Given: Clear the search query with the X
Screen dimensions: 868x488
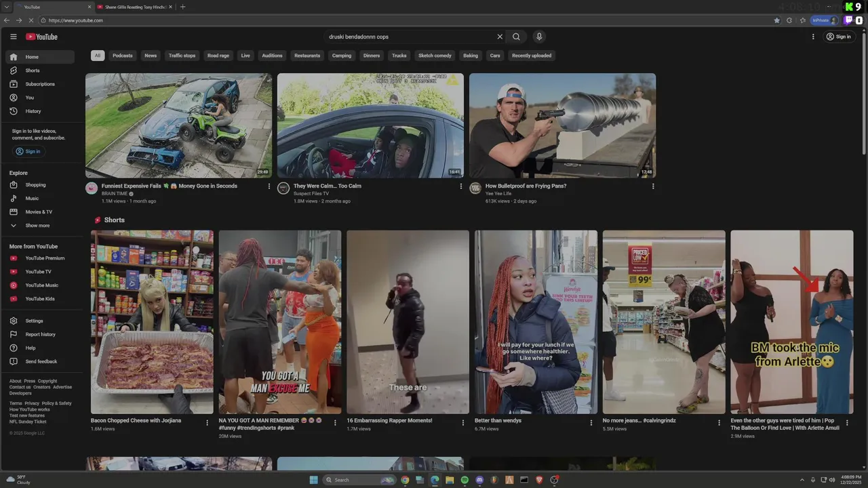Looking at the screenshot, I should (x=500, y=37).
